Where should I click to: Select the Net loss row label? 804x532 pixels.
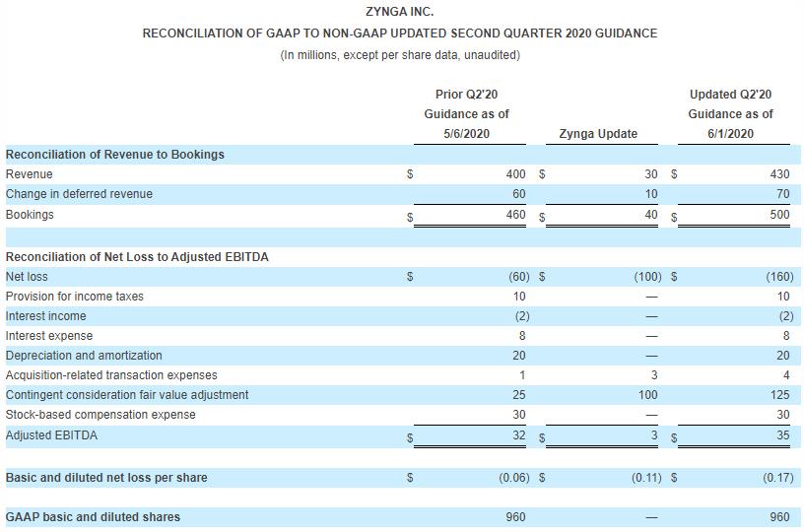[27, 277]
